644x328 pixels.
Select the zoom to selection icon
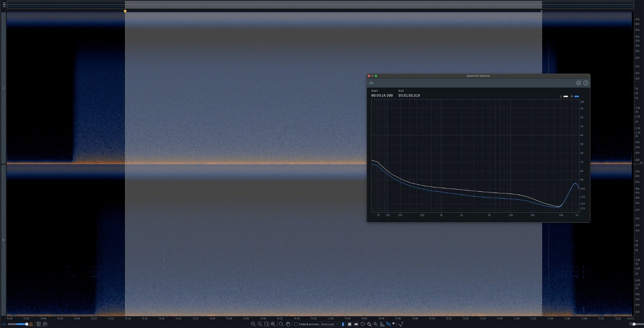pos(267,324)
